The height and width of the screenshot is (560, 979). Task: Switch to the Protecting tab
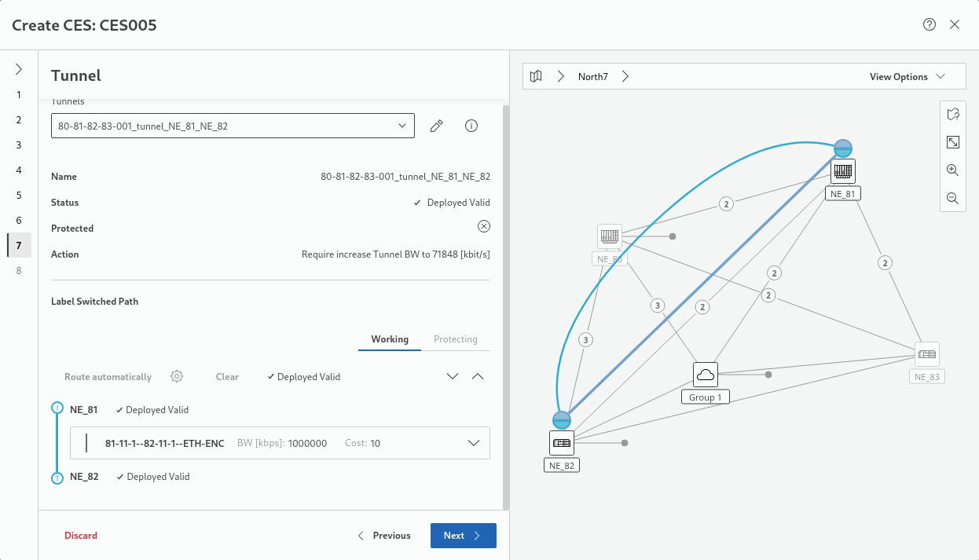coord(456,339)
